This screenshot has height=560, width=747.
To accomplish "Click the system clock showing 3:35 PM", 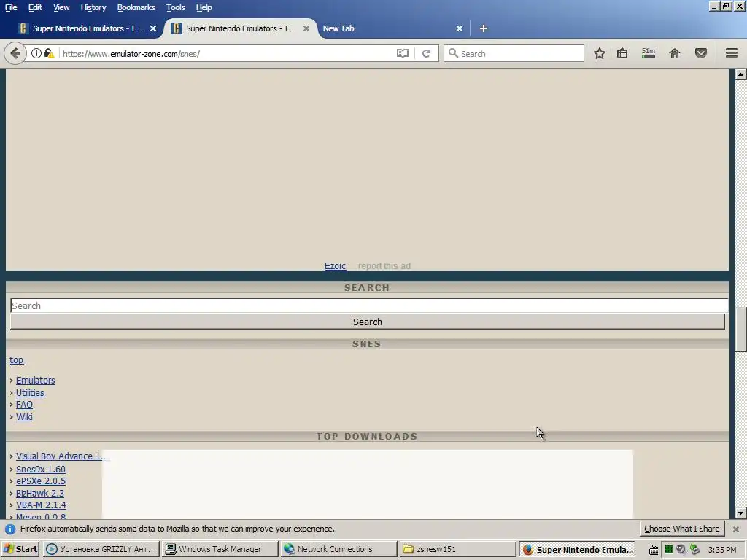I will coord(722,550).
